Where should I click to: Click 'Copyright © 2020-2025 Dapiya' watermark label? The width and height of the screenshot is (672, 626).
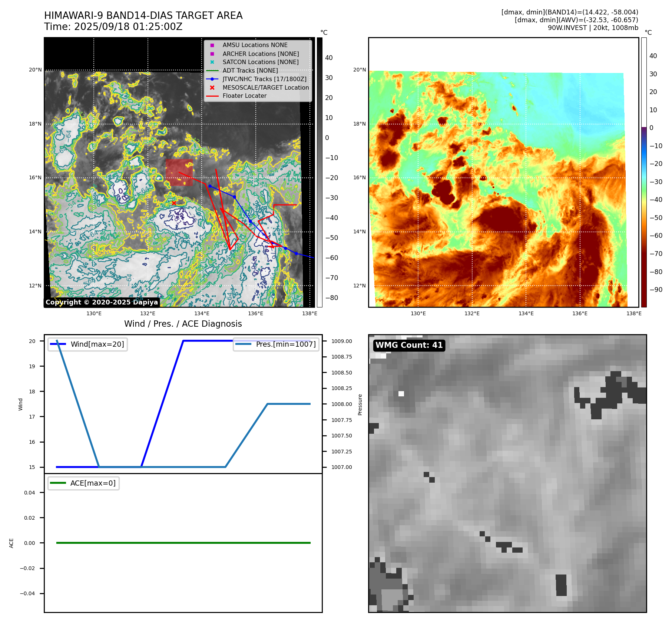coord(102,302)
